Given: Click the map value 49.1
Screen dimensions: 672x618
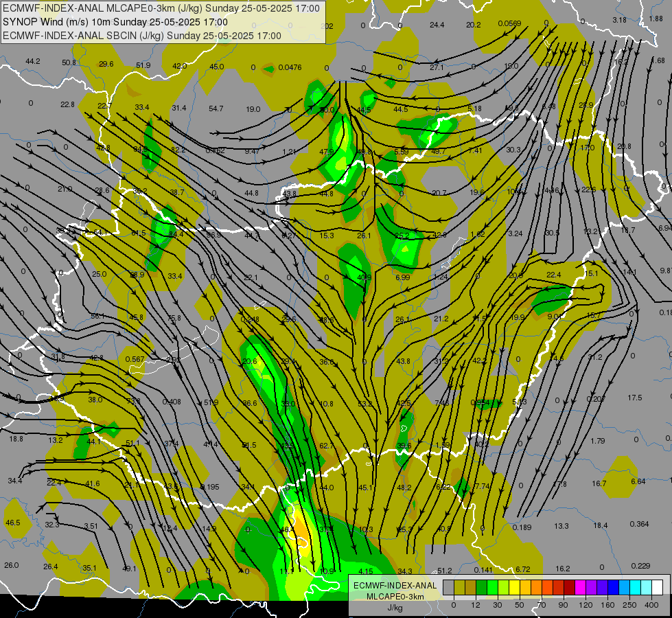Looking at the screenshot, I should [129, 569].
